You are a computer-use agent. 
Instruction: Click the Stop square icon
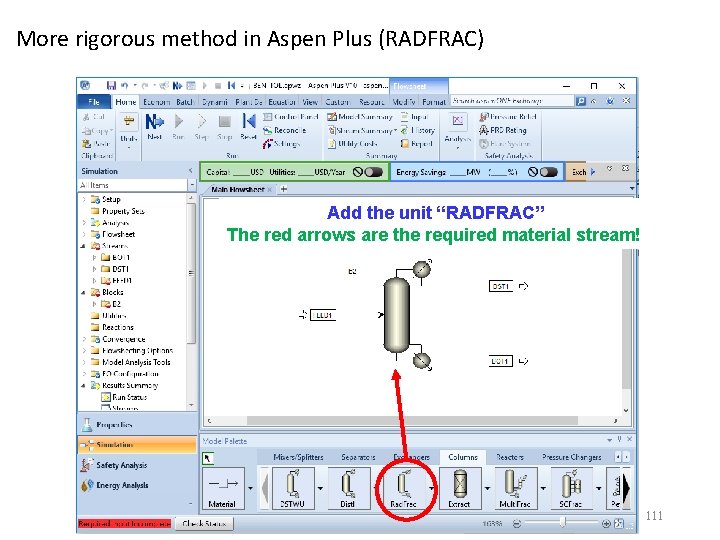click(225, 127)
